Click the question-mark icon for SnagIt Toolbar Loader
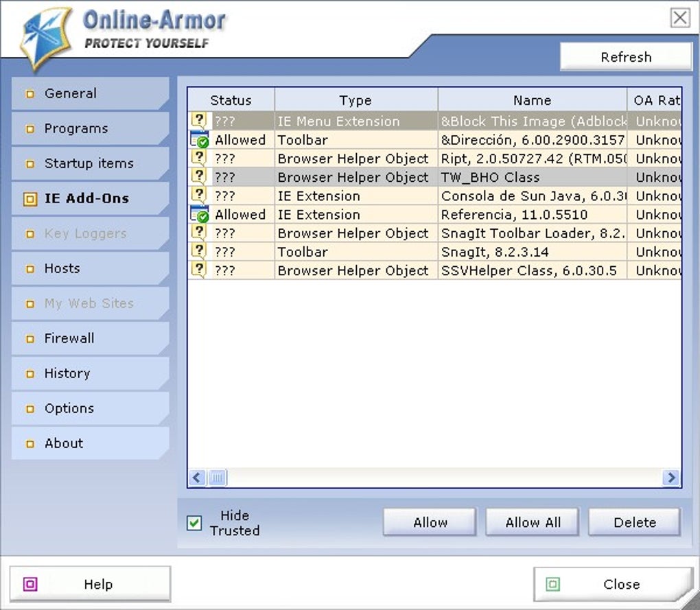 point(198,233)
